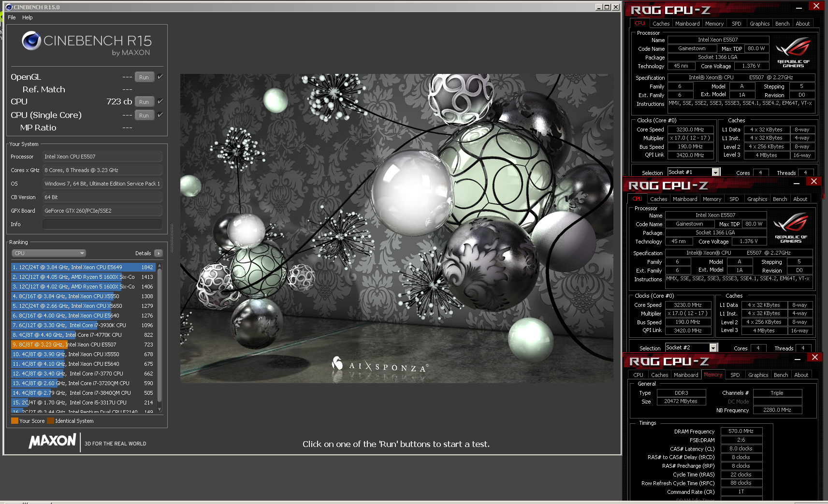Minimize the middle CPU-Z window

pos(797,183)
